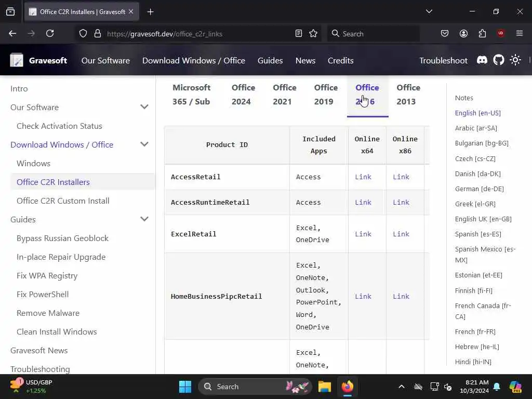532x399 pixels.
Task: Jump to English [en-US] in contents
Action: [478, 113]
